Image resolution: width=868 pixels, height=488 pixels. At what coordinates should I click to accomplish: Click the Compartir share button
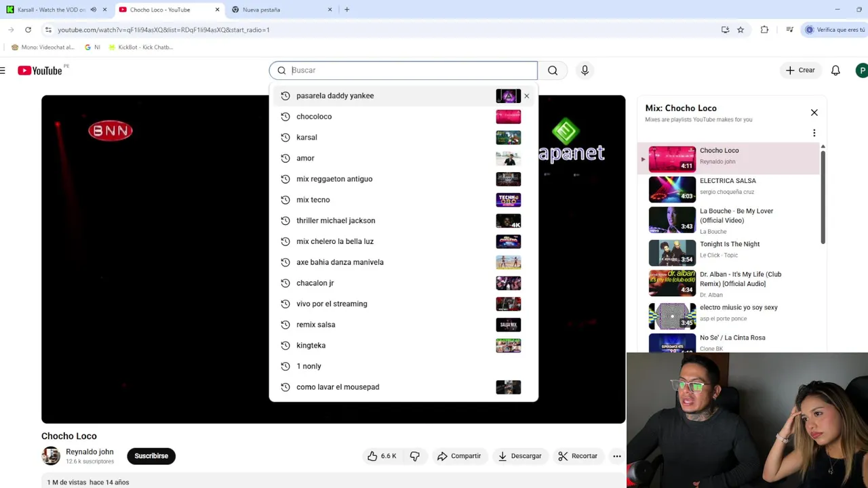[x=459, y=456]
